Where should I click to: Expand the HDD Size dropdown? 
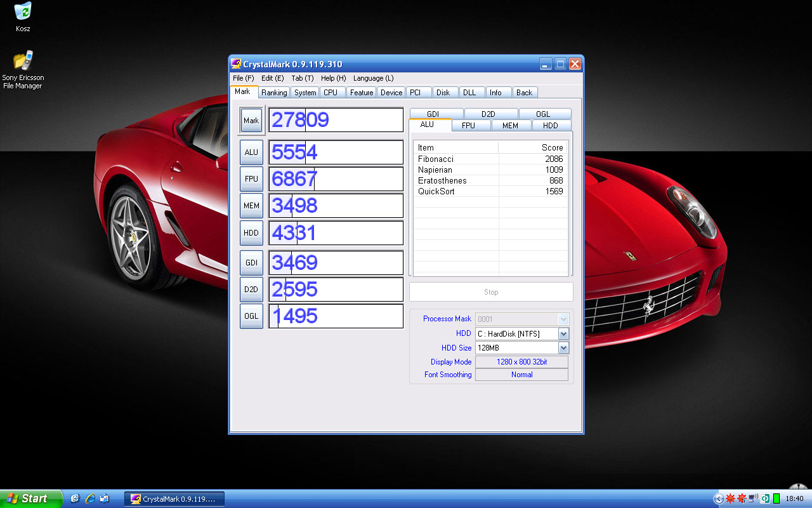click(563, 348)
